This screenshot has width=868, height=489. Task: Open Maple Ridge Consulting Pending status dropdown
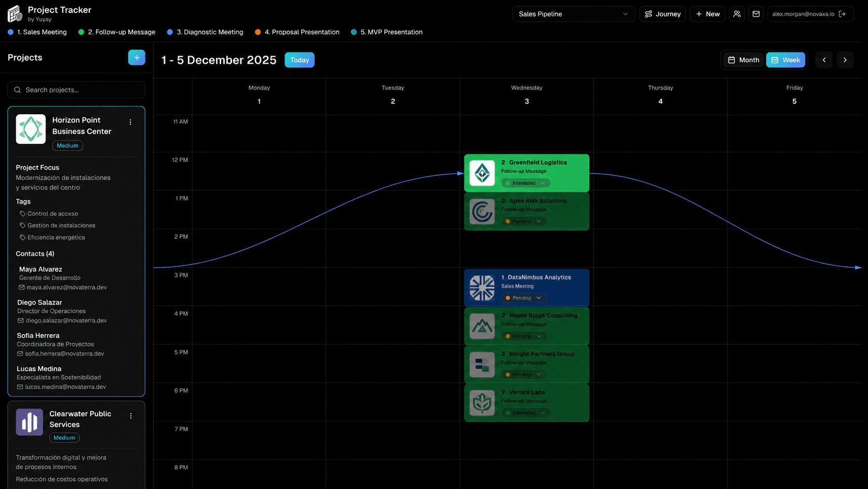pyautogui.click(x=524, y=336)
